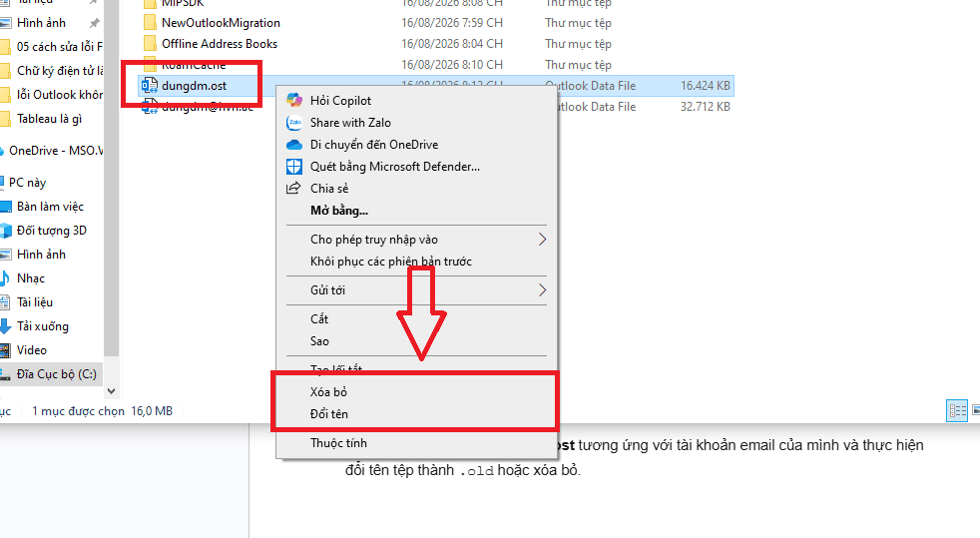
Task: Click the Tải xuống download arrow icon
Action: [5, 326]
